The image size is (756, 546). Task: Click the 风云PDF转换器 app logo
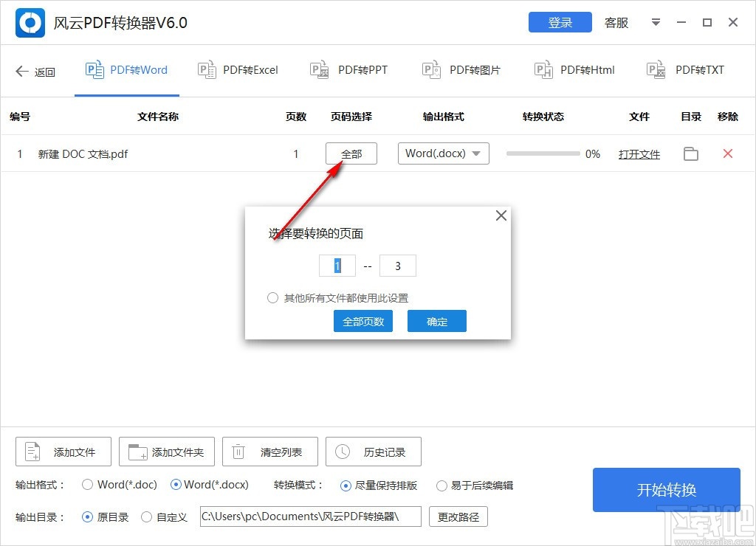(29, 22)
